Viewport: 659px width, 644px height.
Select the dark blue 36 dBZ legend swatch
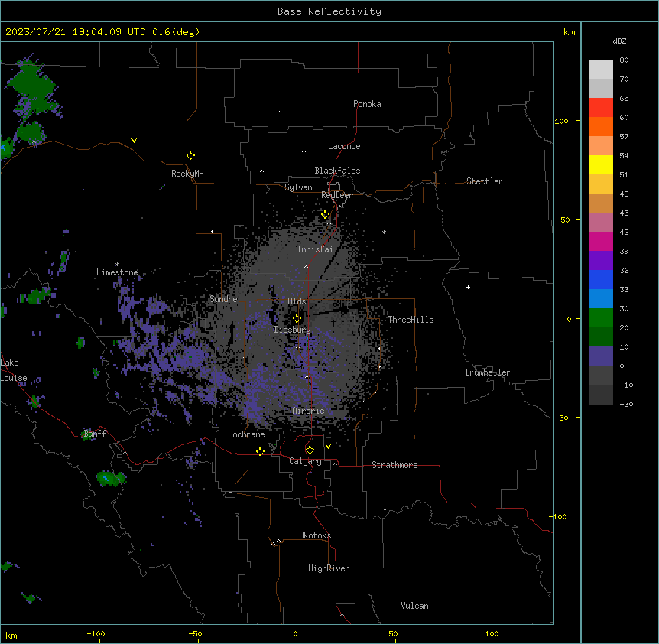point(601,279)
